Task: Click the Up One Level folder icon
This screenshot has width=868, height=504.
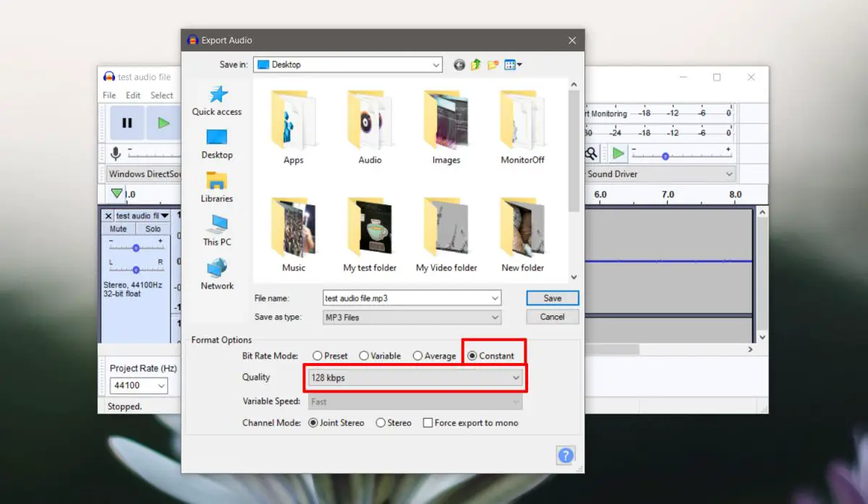Action: pyautogui.click(x=476, y=65)
